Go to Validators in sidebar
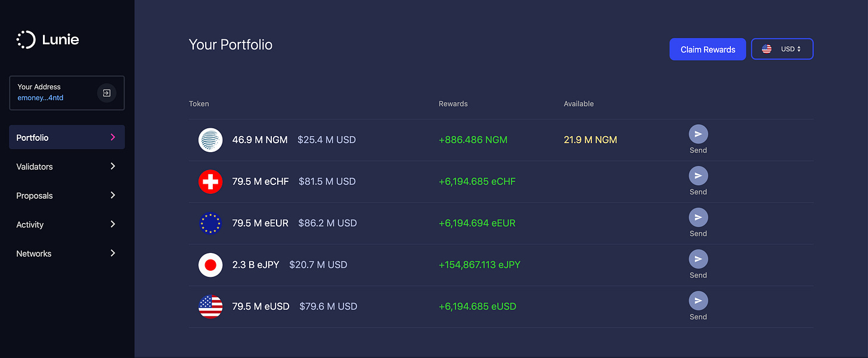868x358 pixels. coord(67,166)
